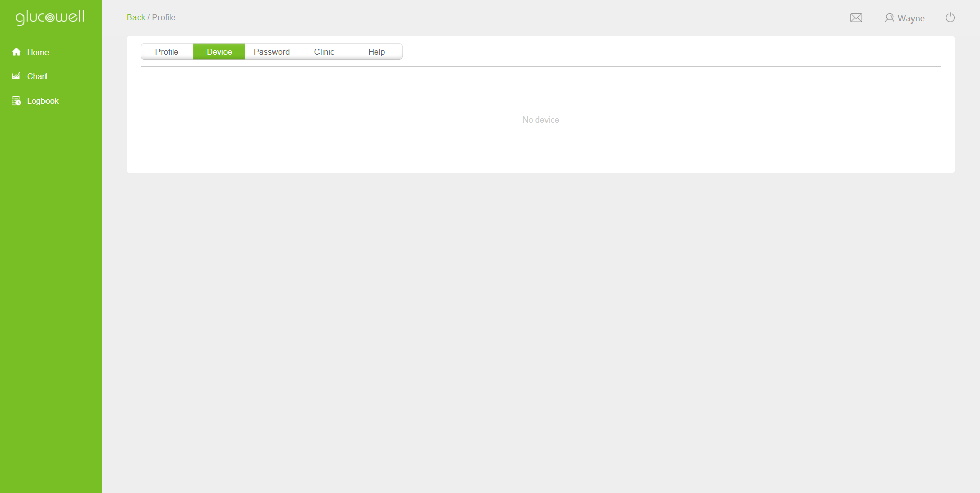
Task: Switch to the Profile tab
Action: point(167,52)
